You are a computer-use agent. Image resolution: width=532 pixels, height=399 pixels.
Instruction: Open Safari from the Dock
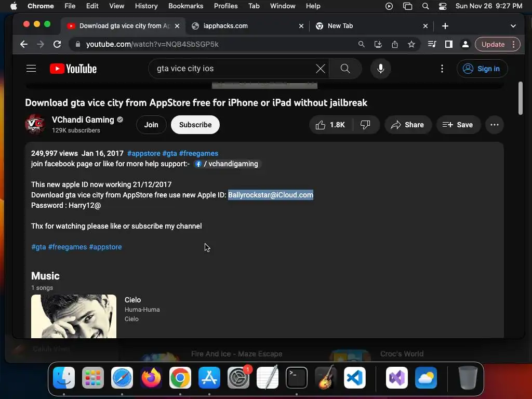122,377
